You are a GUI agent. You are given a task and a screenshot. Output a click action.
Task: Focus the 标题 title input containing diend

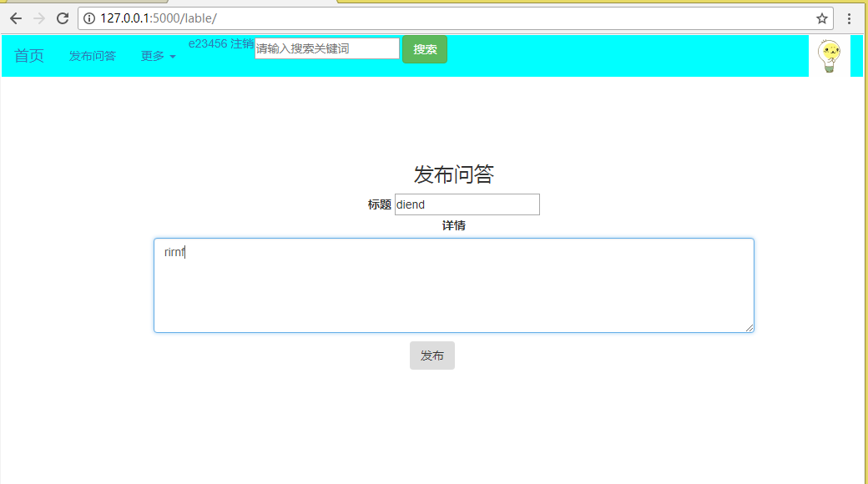point(467,204)
